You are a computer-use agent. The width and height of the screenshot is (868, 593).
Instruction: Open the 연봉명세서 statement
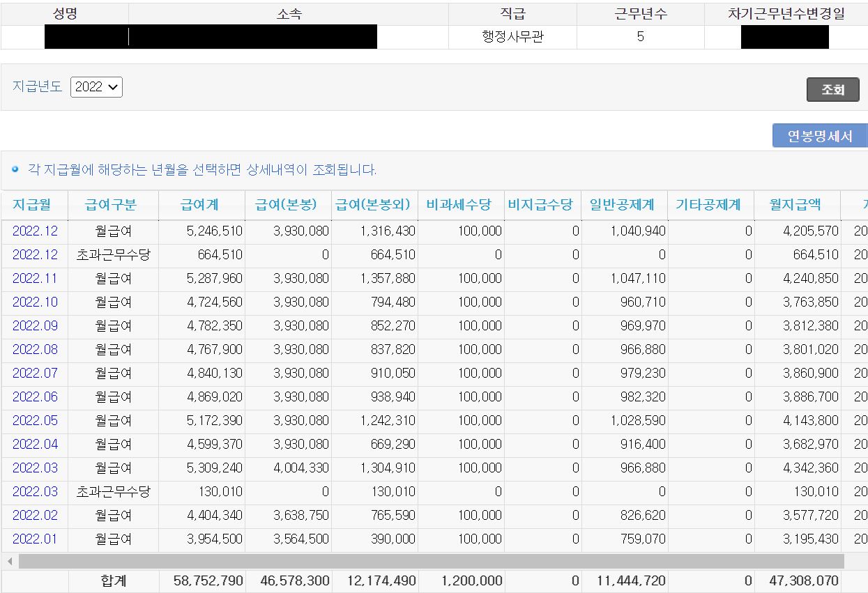coord(820,136)
